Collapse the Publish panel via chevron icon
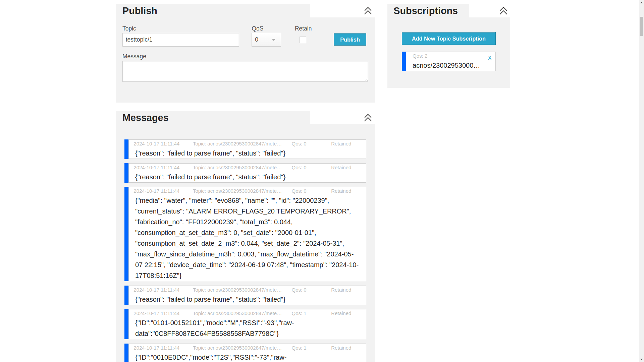This screenshot has width=644, height=362. [x=368, y=11]
